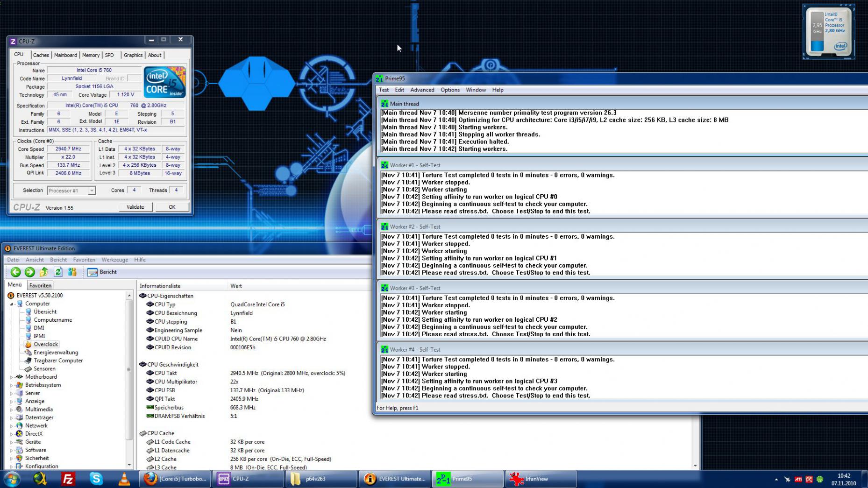This screenshot has width=868, height=488.
Task: Switch to the Favoriten tab in EVEREST sidebar
Action: point(40,285)
